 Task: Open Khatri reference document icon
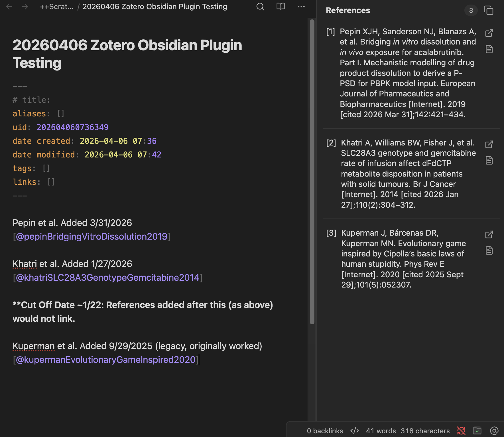point(489,161)
